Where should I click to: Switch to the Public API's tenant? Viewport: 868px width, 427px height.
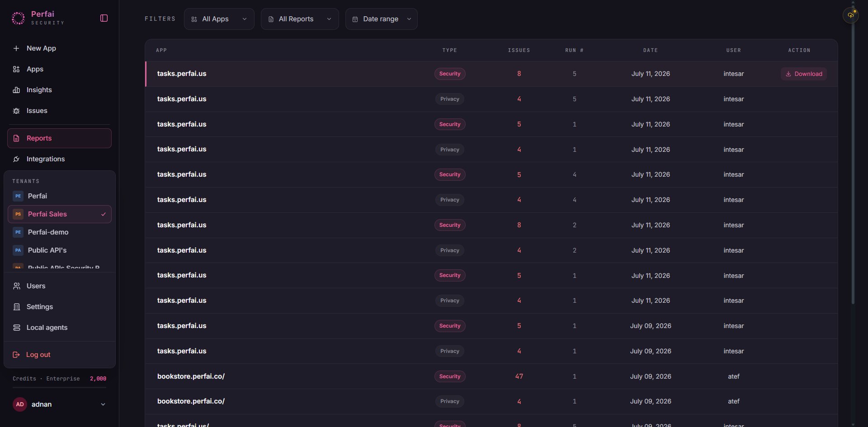(x=59, y=250)
